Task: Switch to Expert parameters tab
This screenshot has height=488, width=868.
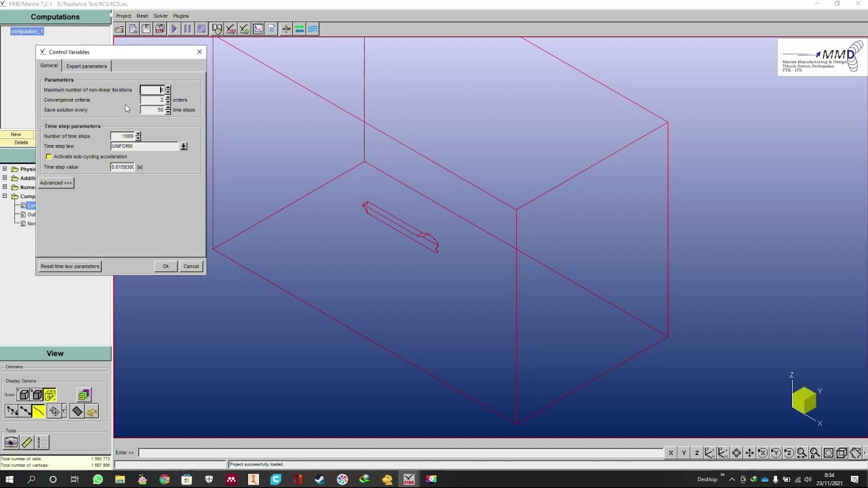Action: (86, 66)
